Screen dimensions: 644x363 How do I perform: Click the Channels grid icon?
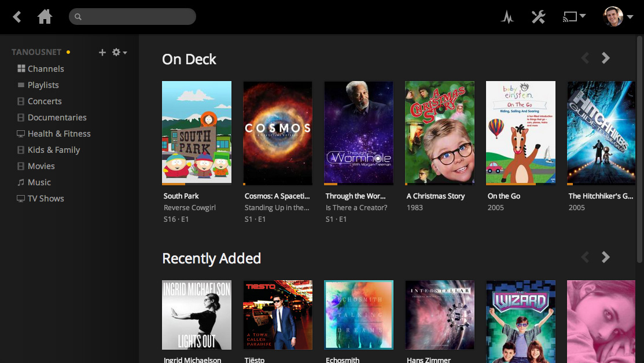(x=21, y=68)
